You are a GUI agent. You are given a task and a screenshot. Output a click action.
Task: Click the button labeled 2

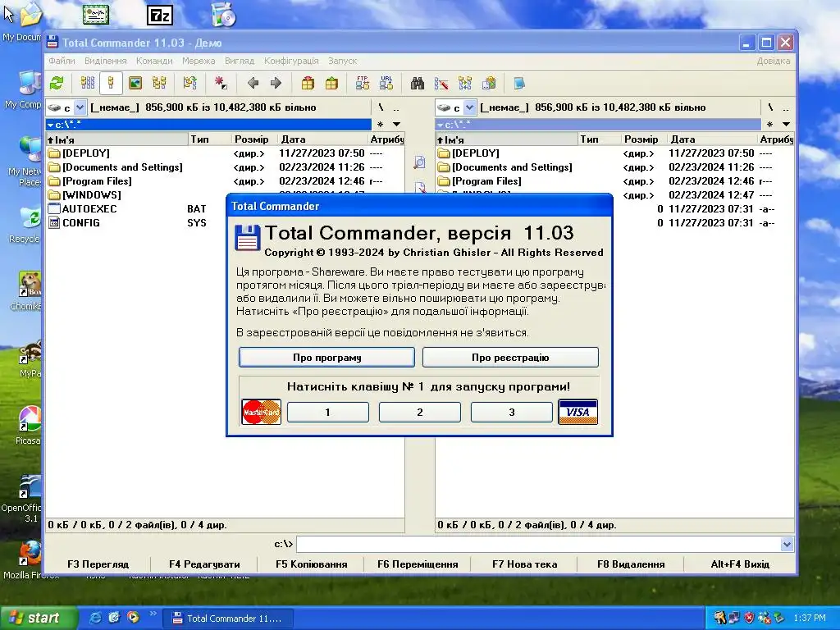coord(419,412)
